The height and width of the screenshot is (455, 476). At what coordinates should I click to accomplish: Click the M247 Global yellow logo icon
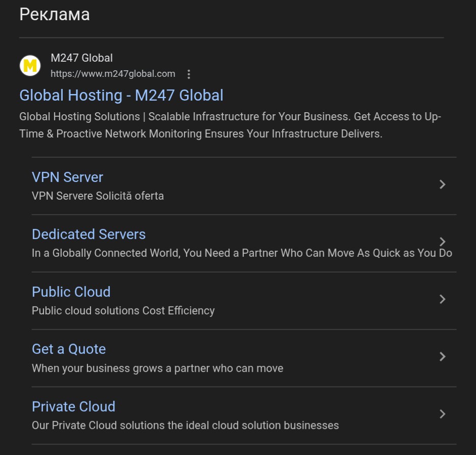click(x=30, y=66)
